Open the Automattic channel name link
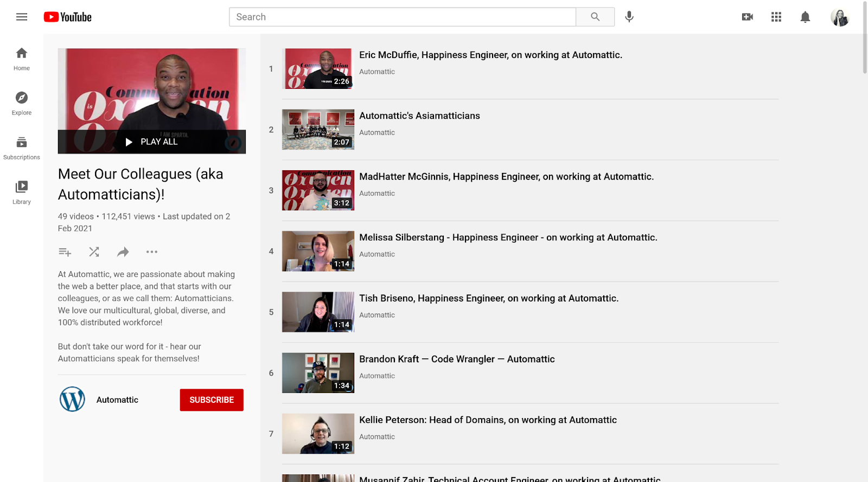This screenshot has height=482, width=868. click(117, 400)
